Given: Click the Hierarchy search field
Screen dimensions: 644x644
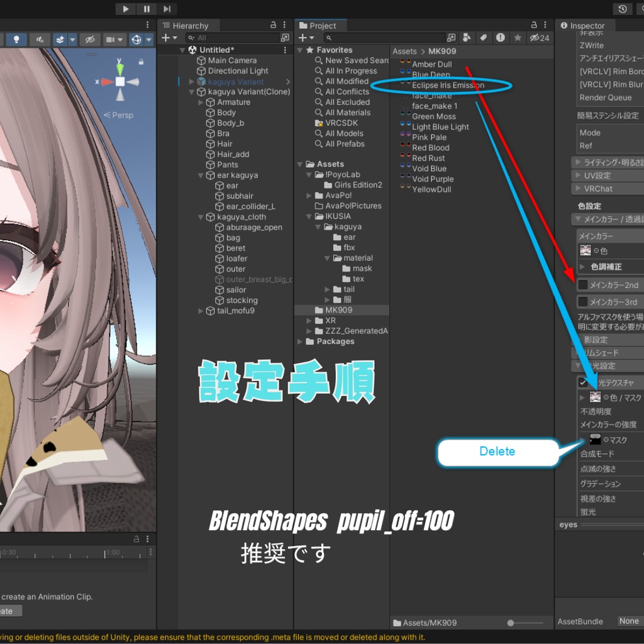Looking at the screenshot, I should tap(233, 38).
